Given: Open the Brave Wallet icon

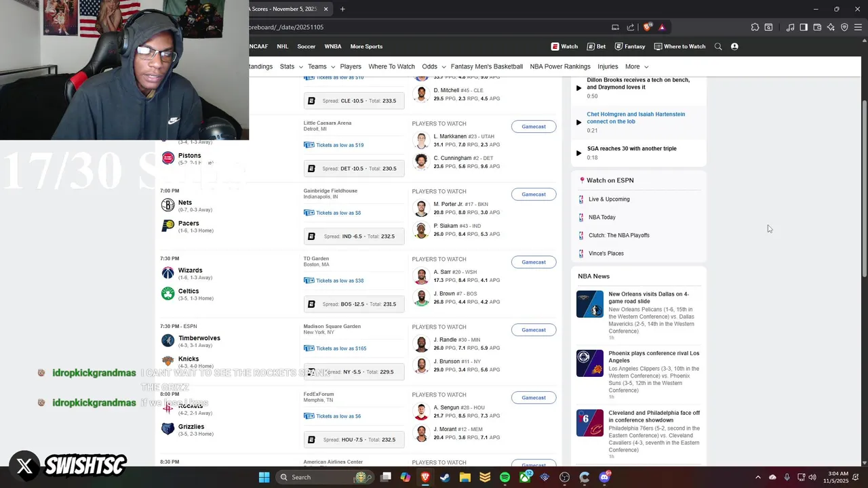Looking at the screenshot, I should (817, 27).
